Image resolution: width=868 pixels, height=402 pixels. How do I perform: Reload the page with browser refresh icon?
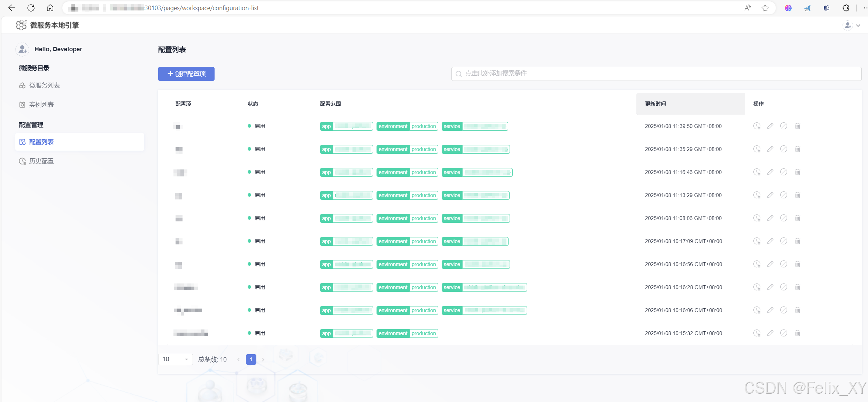[31, 8]
